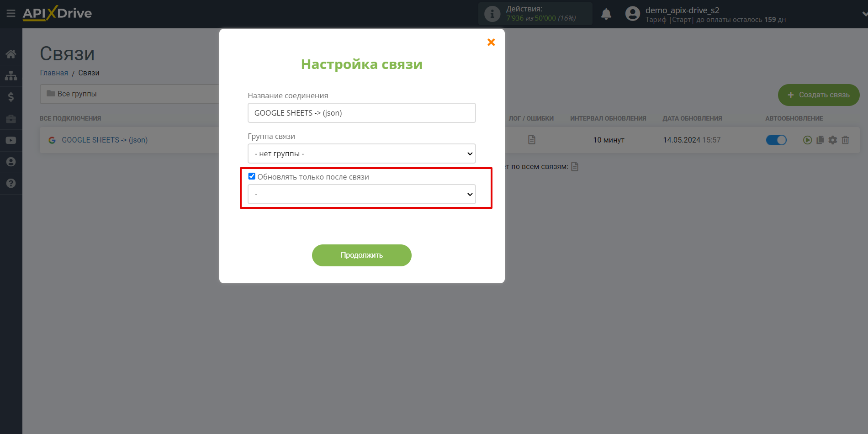Click the Создать связь button
The width and height of the screenshot is (868, 434).
pos(819,95)
